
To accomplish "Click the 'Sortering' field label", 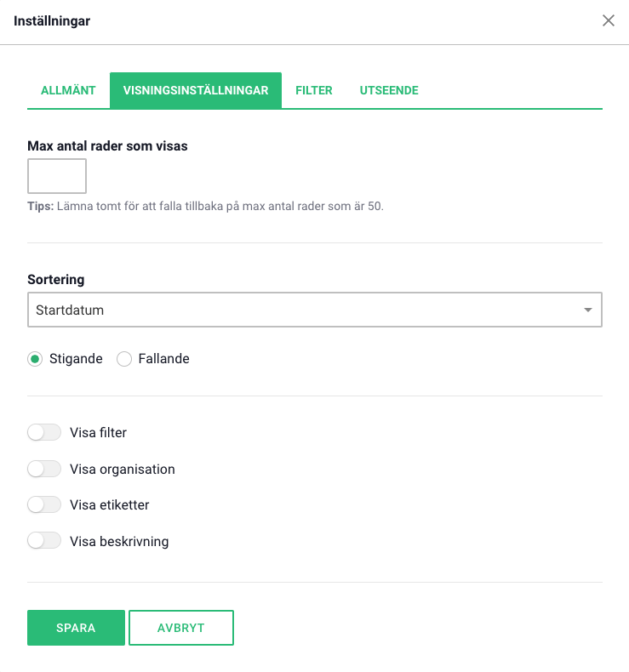I will click(56, 279).
